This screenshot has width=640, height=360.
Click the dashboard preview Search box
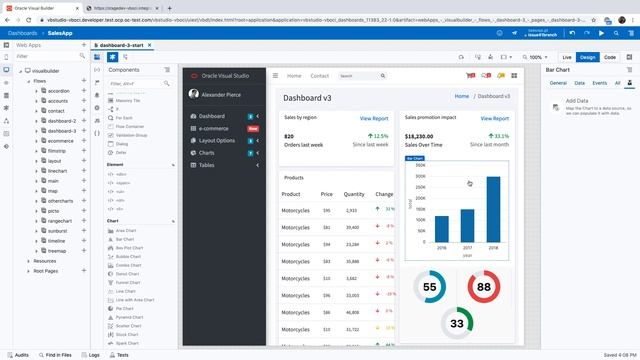pyautogui.click(x=362, y=76)
